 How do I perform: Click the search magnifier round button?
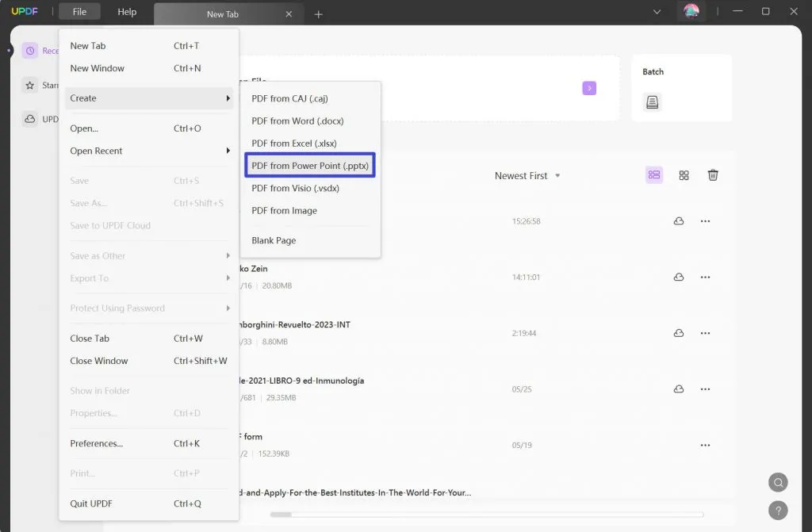[x=778, y=482]
